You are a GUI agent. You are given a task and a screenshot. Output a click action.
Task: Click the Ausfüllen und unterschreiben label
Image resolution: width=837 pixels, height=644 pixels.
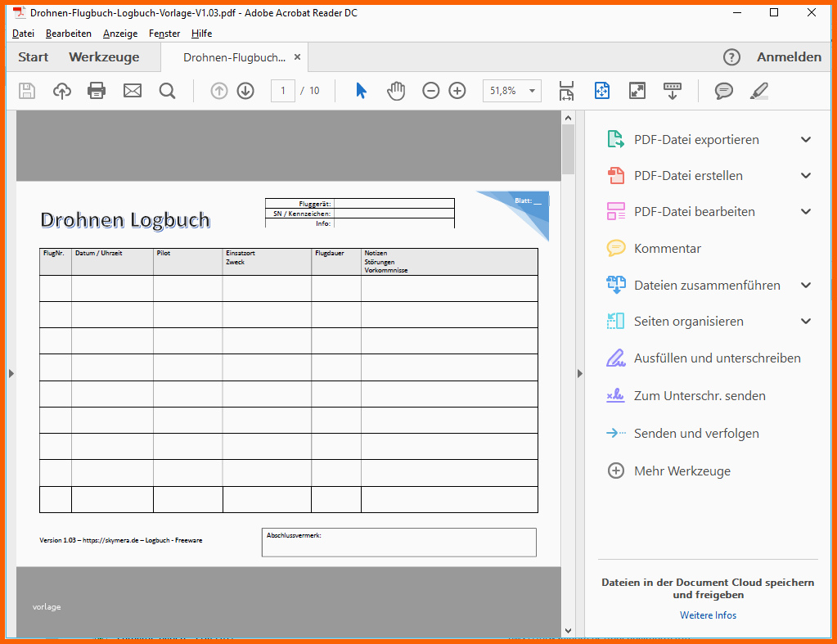[718, 358]
